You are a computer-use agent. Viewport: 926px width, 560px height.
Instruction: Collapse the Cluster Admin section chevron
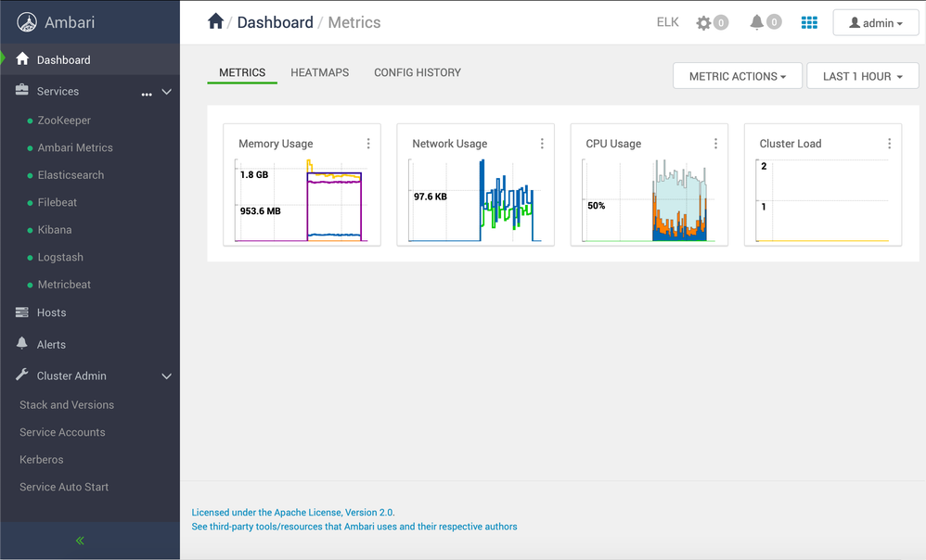pos(166,375)
